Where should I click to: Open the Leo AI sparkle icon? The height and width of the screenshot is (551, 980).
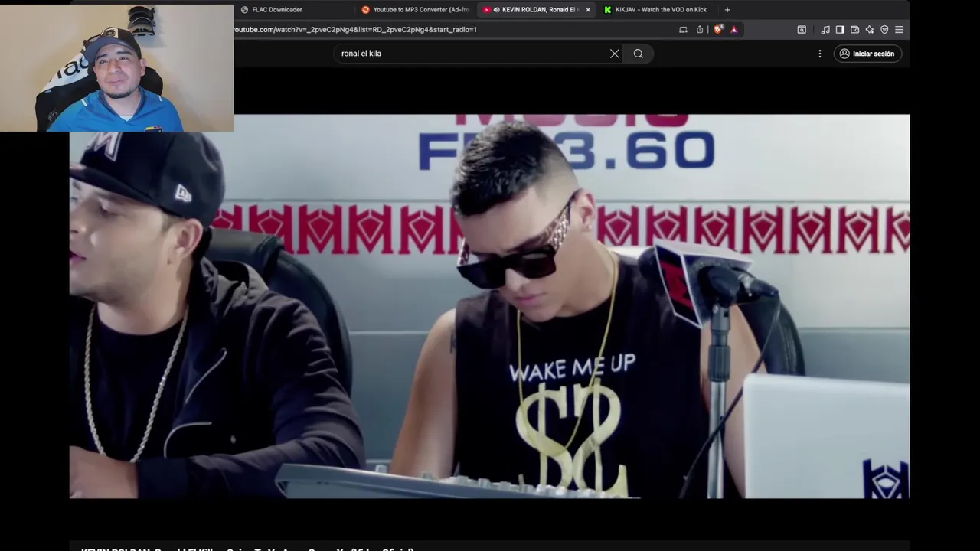[x=870, y=30]
